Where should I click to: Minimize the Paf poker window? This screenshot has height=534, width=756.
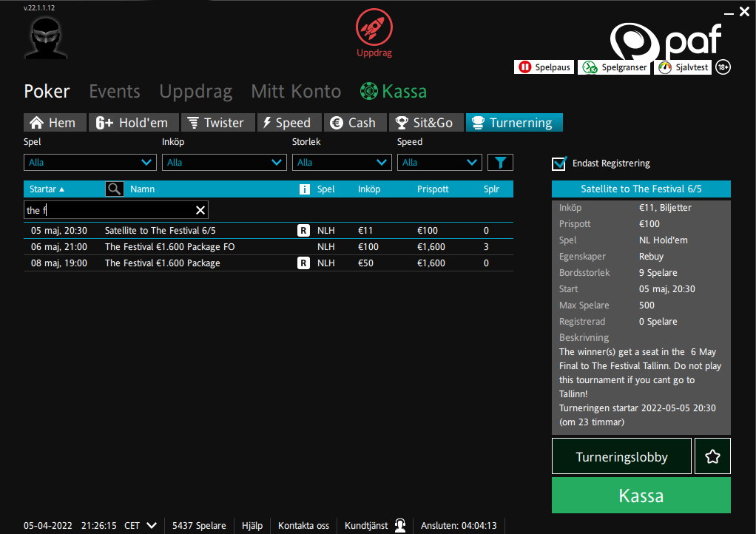pyautogui.click(x=729, y=13)
